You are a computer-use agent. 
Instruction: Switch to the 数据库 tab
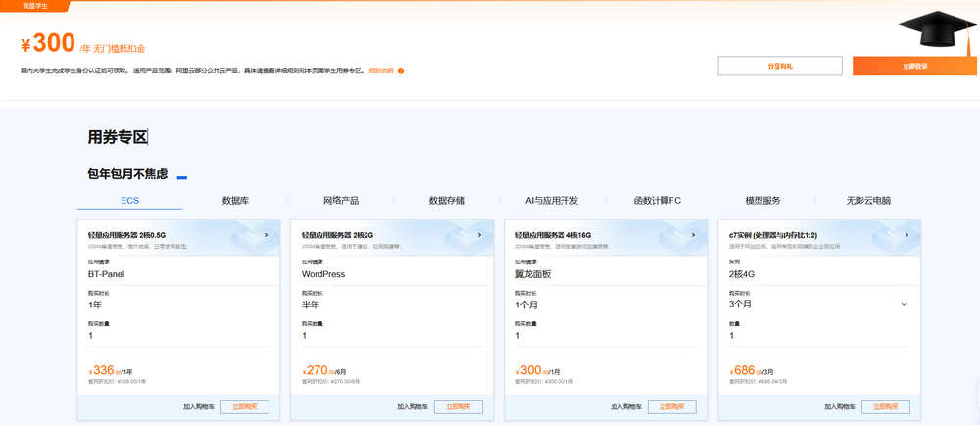coord(235,201)
